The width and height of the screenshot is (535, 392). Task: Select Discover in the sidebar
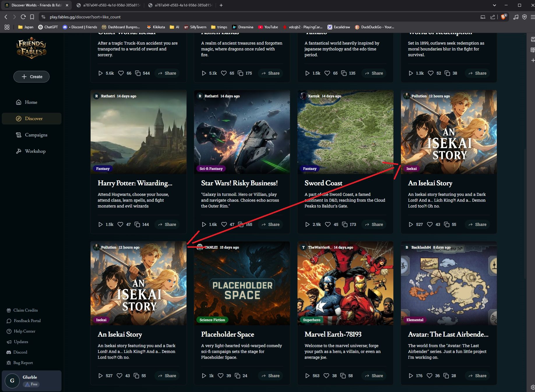31,119
